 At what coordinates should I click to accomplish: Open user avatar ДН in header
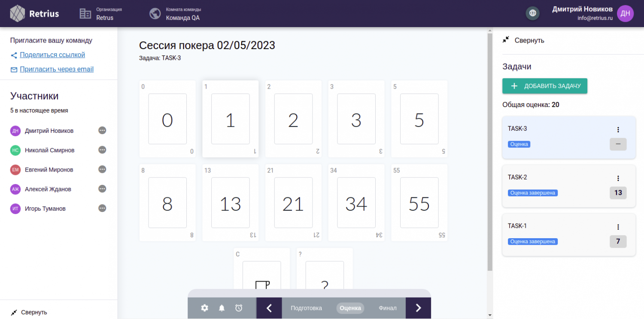(625, 13)
